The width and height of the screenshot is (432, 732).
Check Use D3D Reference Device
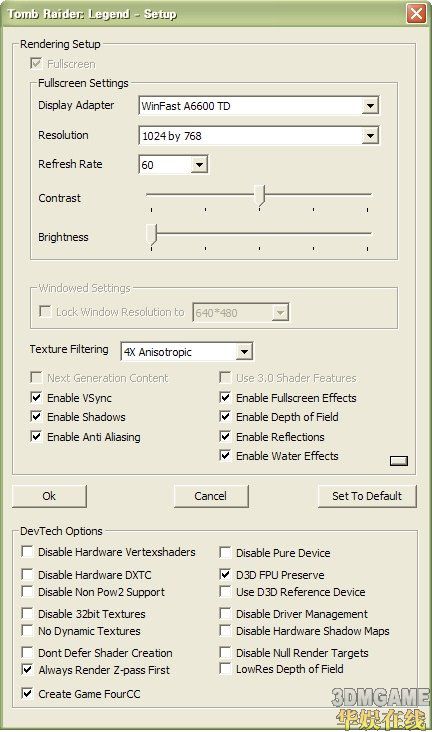(x=225, y=591)
